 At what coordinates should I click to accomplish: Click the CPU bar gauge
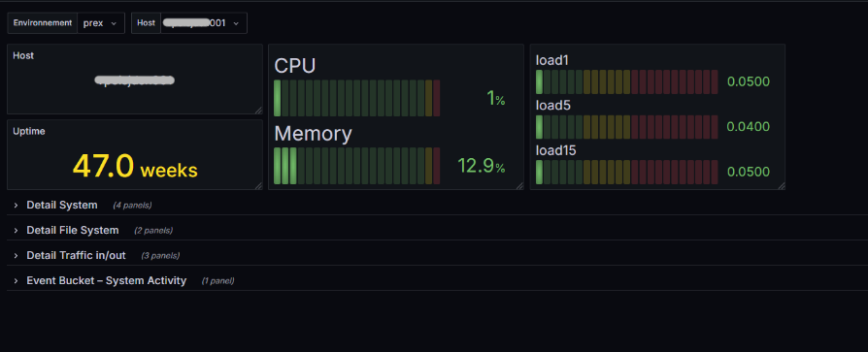(x=357, y=98)
